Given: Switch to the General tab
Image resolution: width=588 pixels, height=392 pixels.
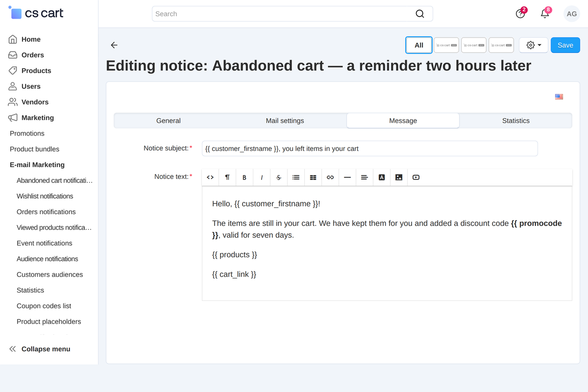Looking at the screenshot, I should [x=169, y=121].
